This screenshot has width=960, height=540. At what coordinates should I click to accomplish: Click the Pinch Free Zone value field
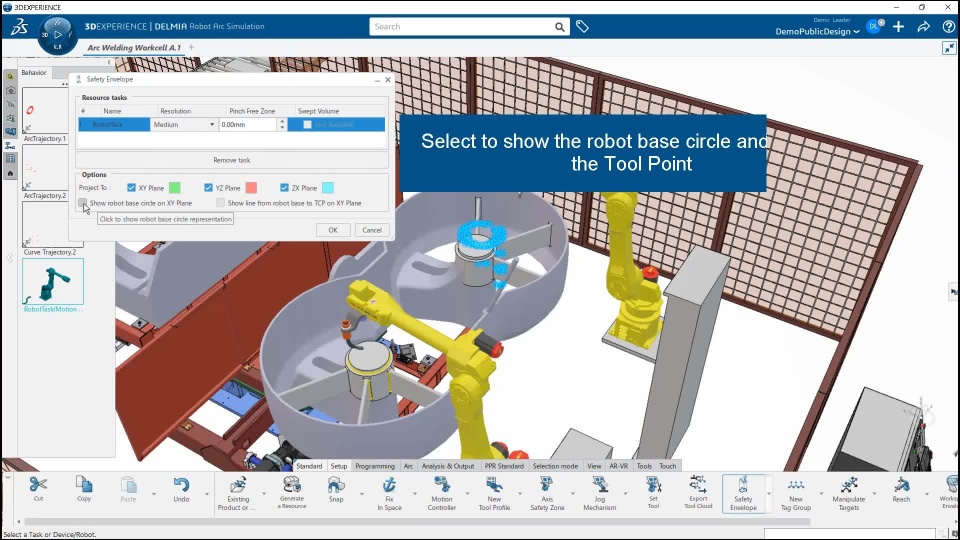(248, 124)
